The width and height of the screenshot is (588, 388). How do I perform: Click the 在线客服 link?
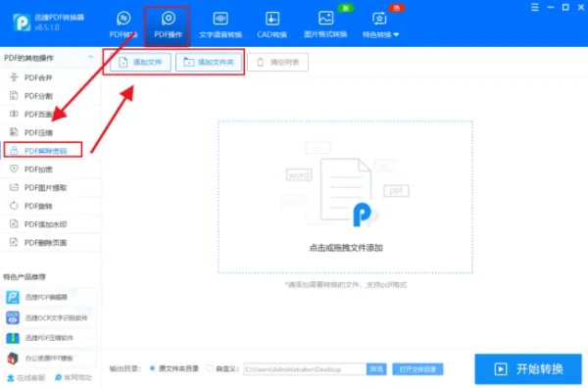pyautogui.click(x=26, y=377)
